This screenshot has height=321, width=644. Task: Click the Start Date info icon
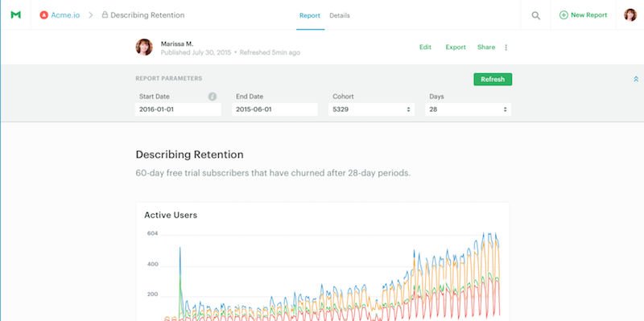[x=212, y=97]
